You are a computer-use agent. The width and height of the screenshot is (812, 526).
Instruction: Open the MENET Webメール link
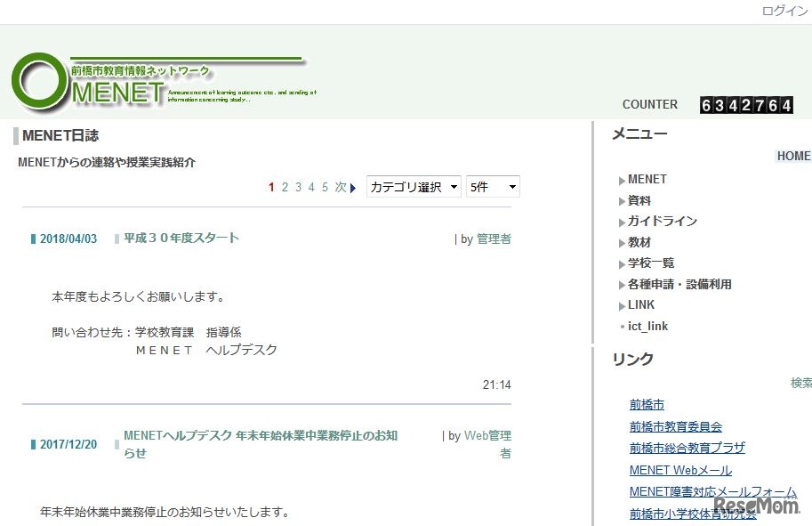point(679,470)
